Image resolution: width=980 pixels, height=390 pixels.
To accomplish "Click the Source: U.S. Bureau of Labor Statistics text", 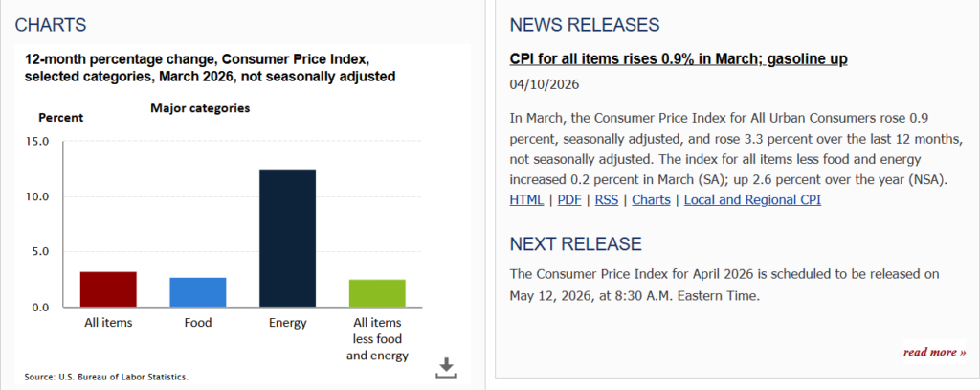I will click(x=106, y=377).
